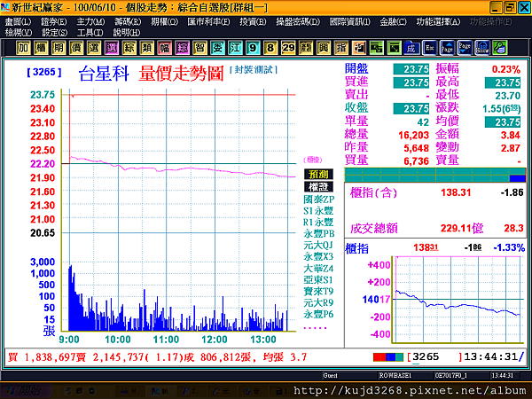
Task: Open the 畫面(L) menu
Action: tap(18, 22)
